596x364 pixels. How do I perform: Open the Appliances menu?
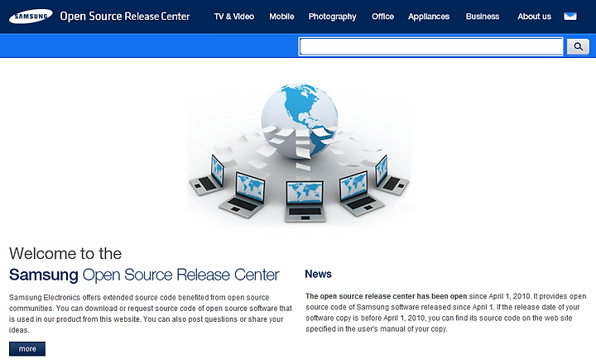(429, 17)
